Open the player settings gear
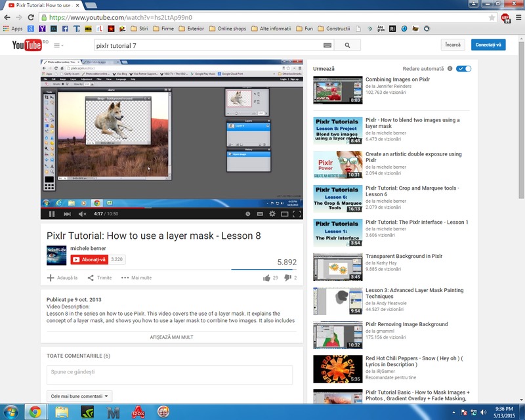Viewport: 525px width, 420px height. [x=272, y=214]
